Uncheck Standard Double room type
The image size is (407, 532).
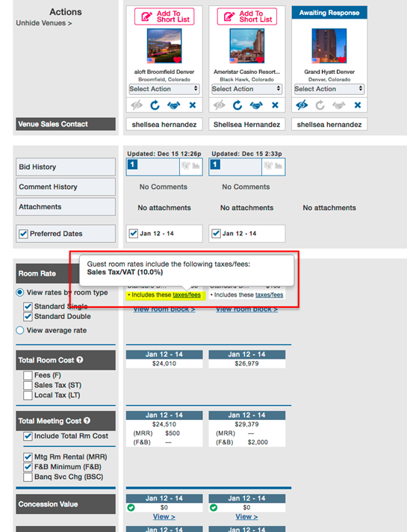(28, 317)
